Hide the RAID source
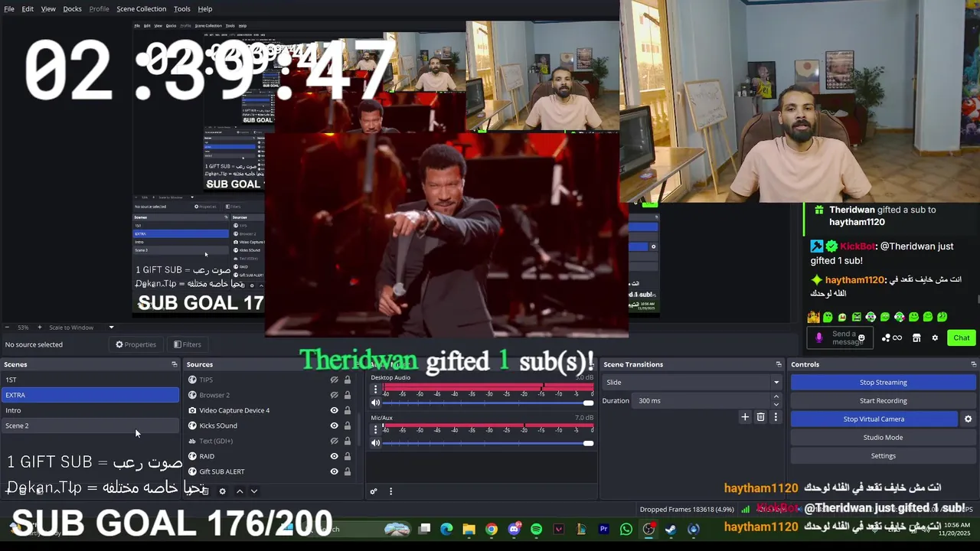The image size is (980, 551). pos(334,456)
